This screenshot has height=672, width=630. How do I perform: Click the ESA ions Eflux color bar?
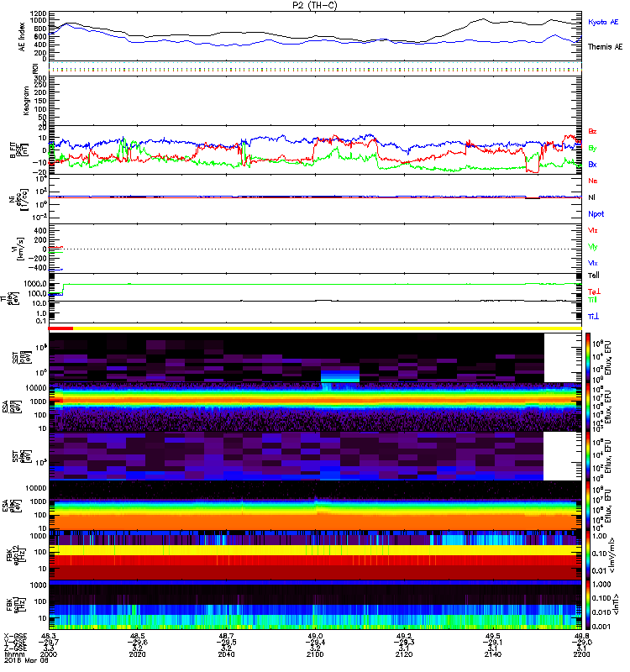(588, 407)
